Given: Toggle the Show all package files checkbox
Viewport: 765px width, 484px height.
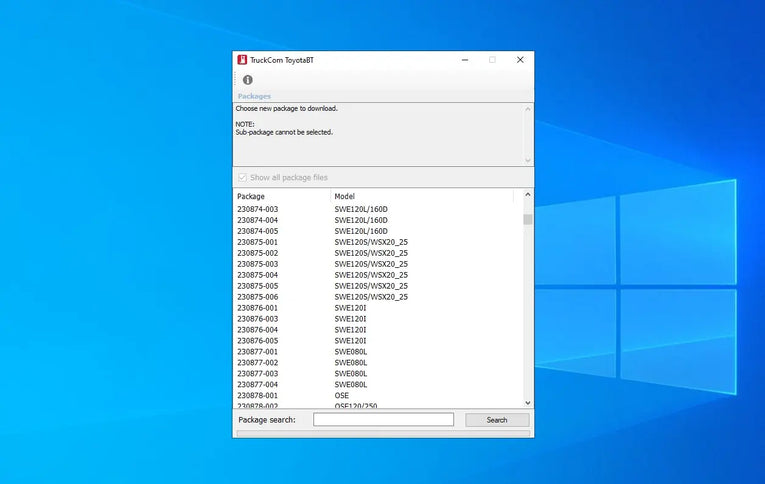Looking at the screenshot, I should [242, 177].
